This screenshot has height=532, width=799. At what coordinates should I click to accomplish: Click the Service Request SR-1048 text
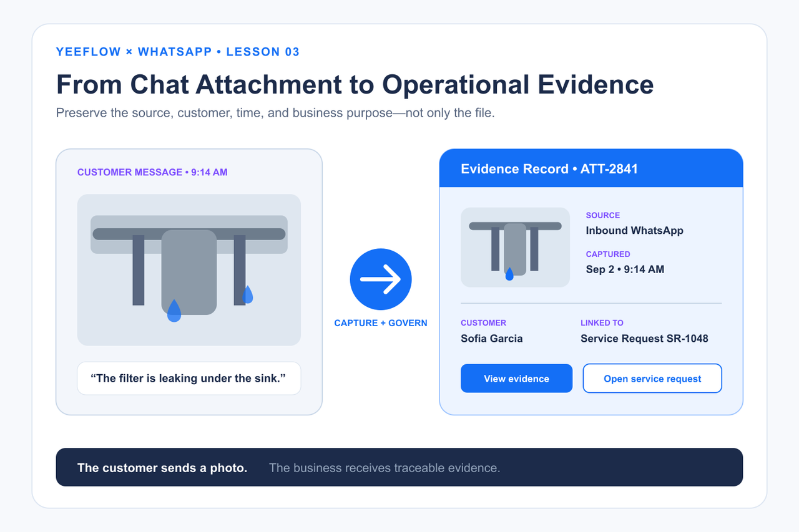click(644, 339)
